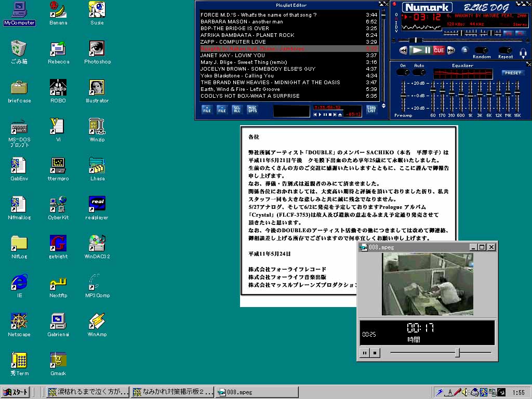Select the briefcase desktop icon

point(19,91)
